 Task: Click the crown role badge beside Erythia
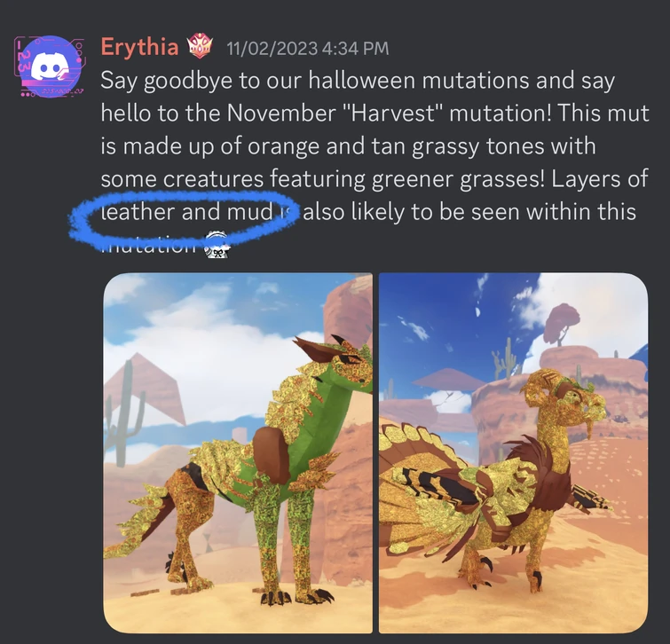click(x=201, y=47)
